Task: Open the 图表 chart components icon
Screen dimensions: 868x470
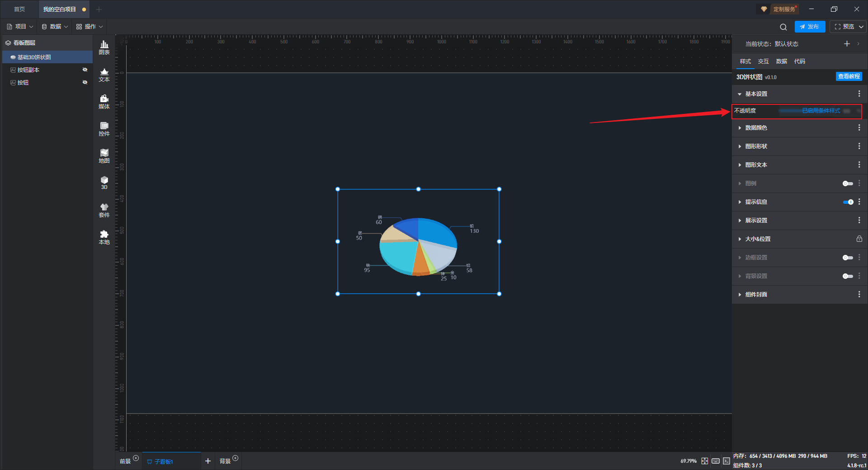Action: [104, 47]
